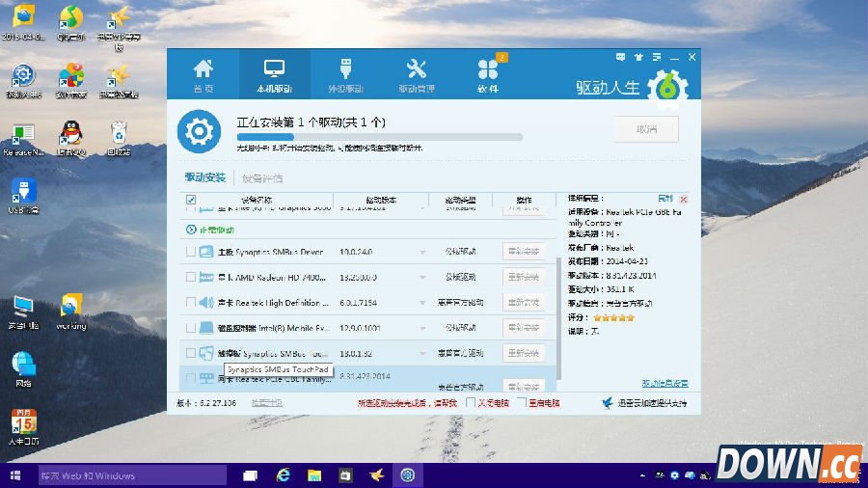The height and width of the screenshot is (488, 868).
Task: Open the Recycle Bin desktop icon
Action: [x=119, y=132]
